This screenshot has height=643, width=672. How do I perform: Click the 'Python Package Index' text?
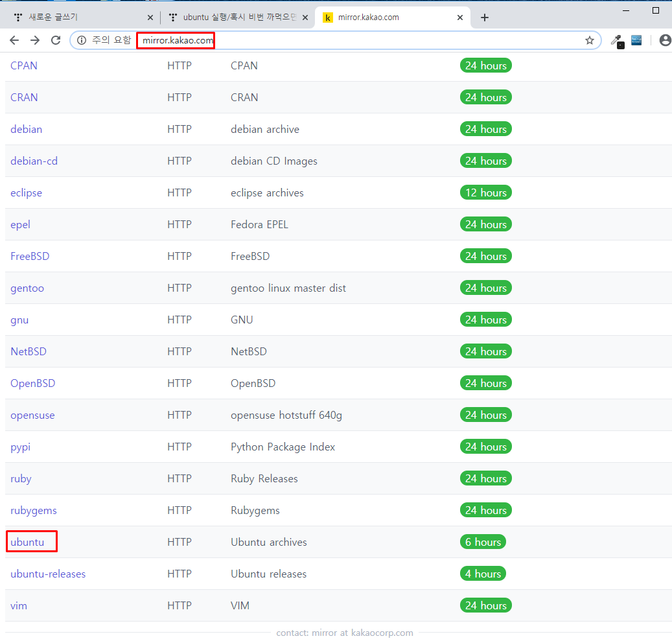(x=283, y=447)
